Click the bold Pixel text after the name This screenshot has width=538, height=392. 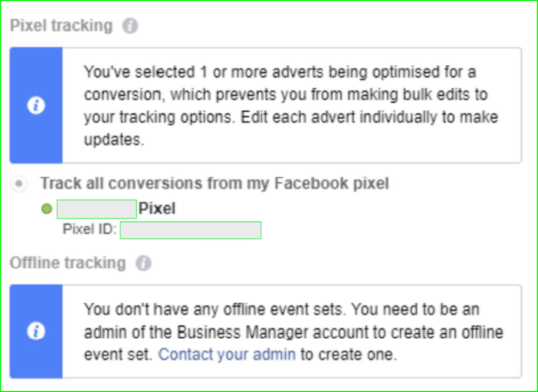click(157, 209)
